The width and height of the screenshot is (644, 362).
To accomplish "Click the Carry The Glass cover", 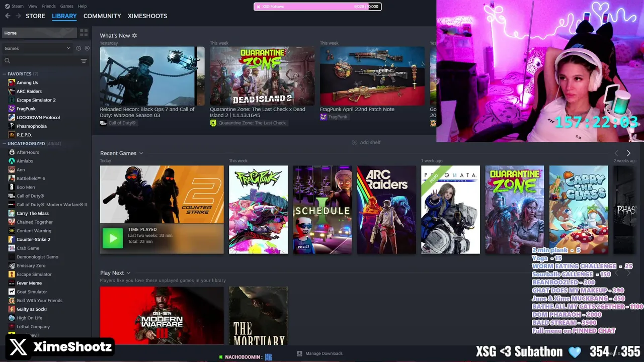I will point(579,210).
